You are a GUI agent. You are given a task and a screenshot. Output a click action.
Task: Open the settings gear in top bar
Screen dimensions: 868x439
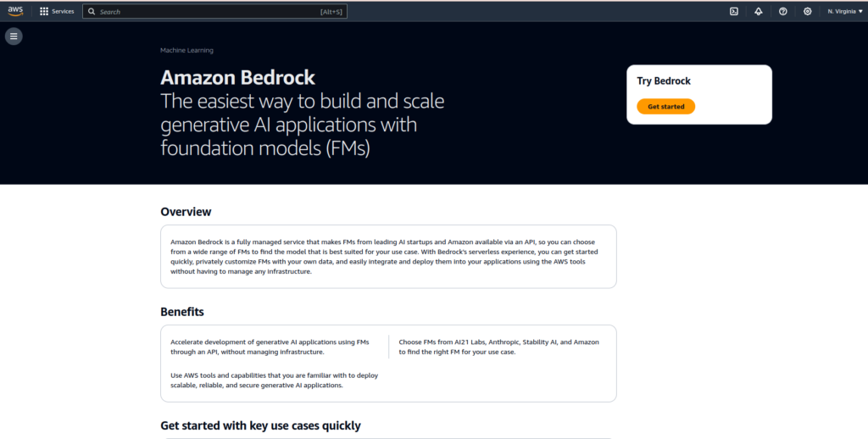coord(808,11)
